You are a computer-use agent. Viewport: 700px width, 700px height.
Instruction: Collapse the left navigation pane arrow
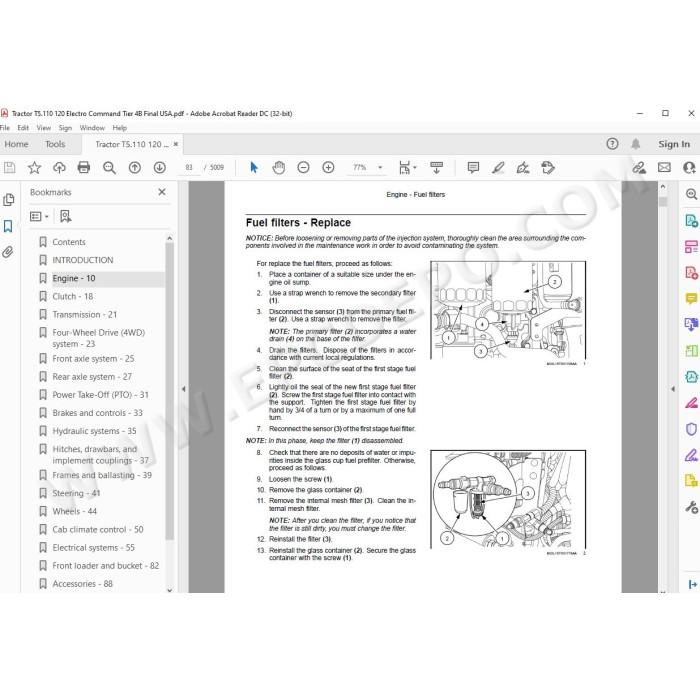183,389
